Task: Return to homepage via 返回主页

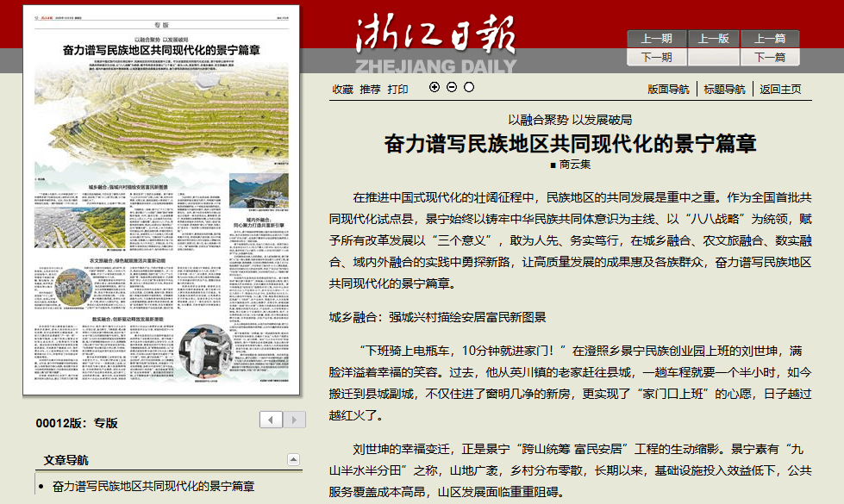Action: [780, 90]
